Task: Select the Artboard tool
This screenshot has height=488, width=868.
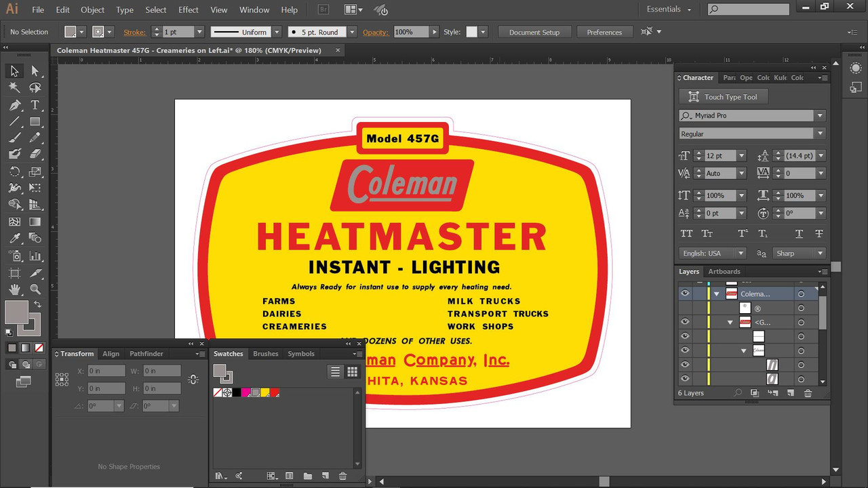Action: [14, 273]
